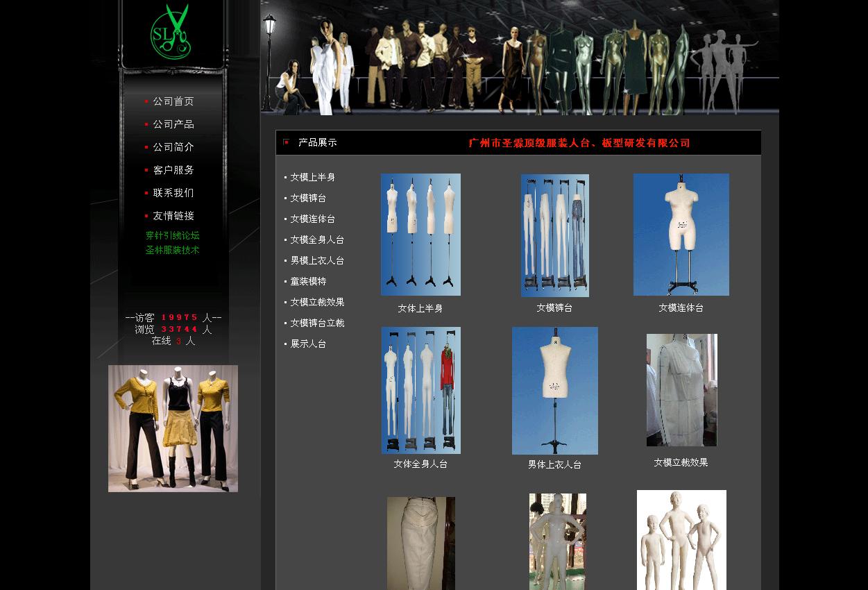This screenshot has height=590, width=868.
Task: Open the 女模全身人台 category
Action: coord(316,239)
